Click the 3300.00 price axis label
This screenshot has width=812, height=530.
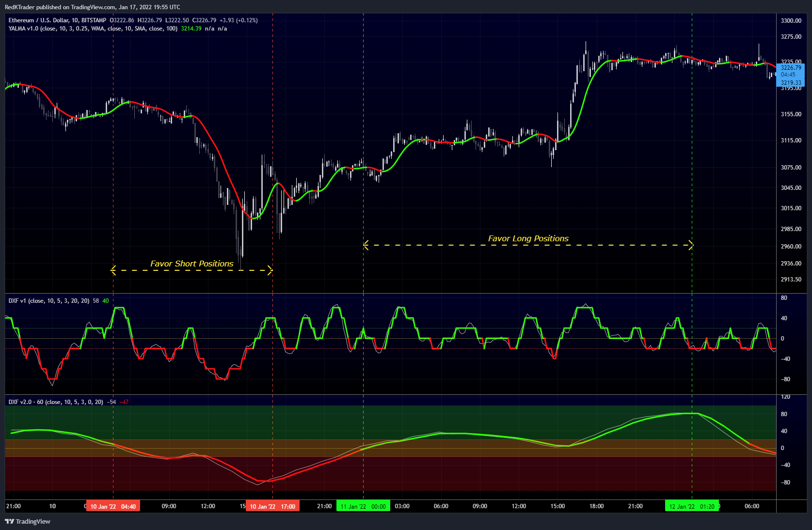coord(791,21)
